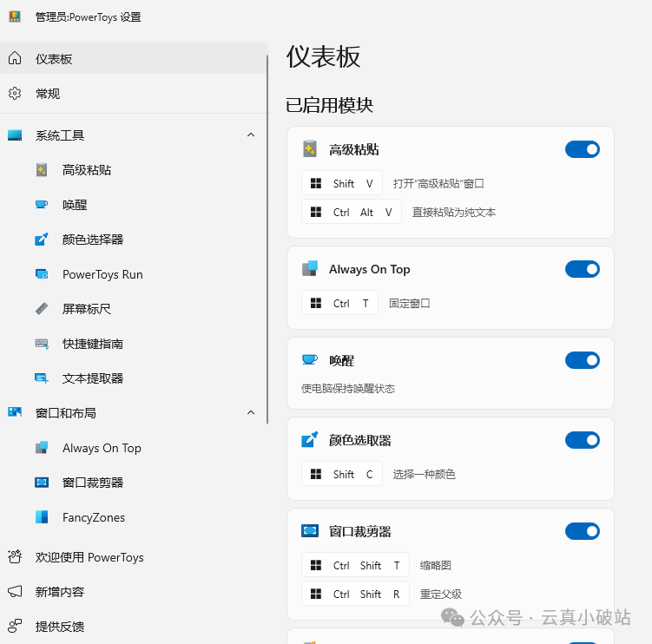Click the Win Shift C shortcut button

[x=342, y=474]
